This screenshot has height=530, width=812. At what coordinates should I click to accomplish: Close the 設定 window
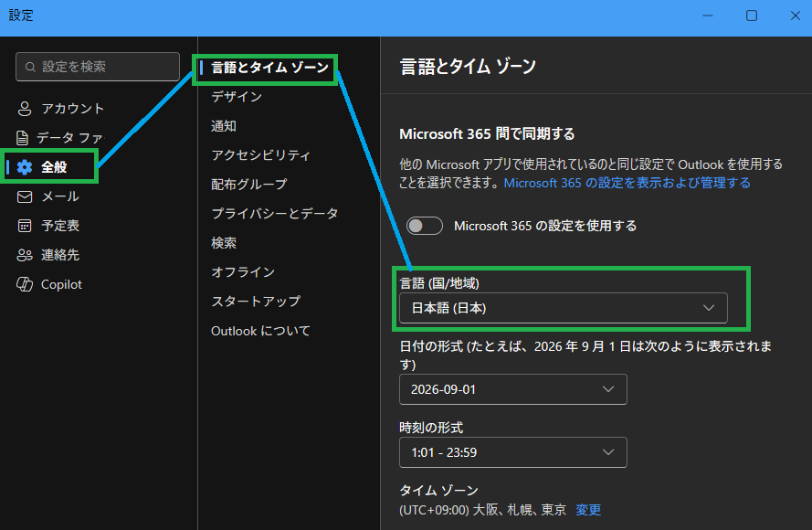(x=796, y=16)
